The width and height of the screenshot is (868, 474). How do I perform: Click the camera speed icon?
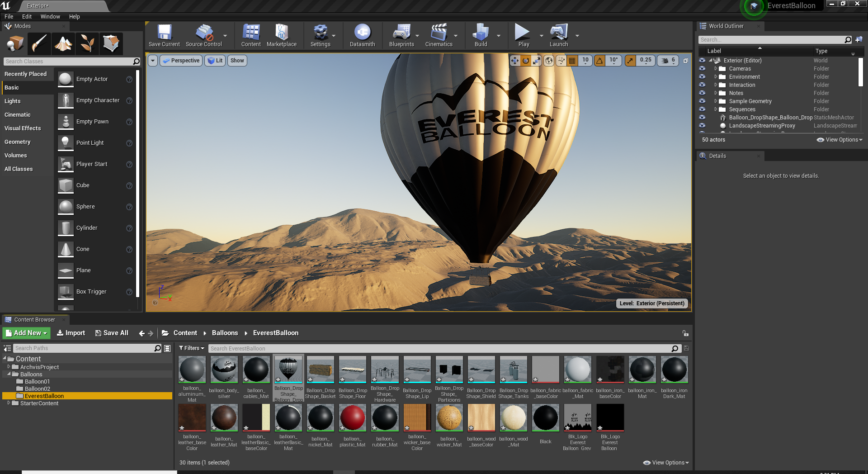click(665, 61)
